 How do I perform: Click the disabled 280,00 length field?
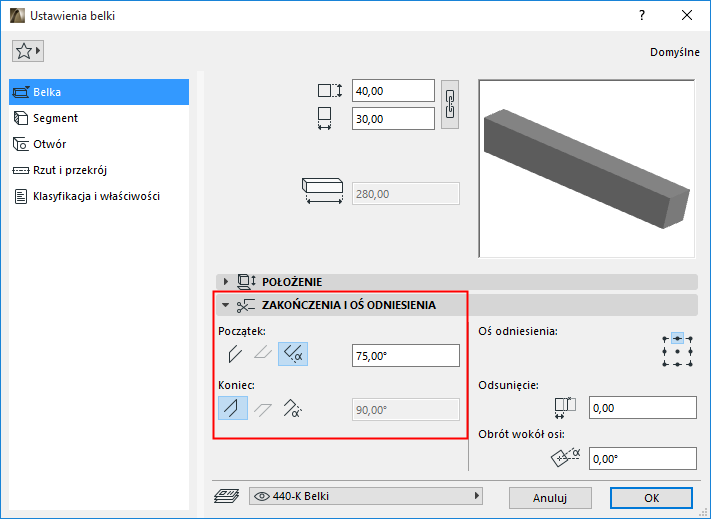click(406, 194)
